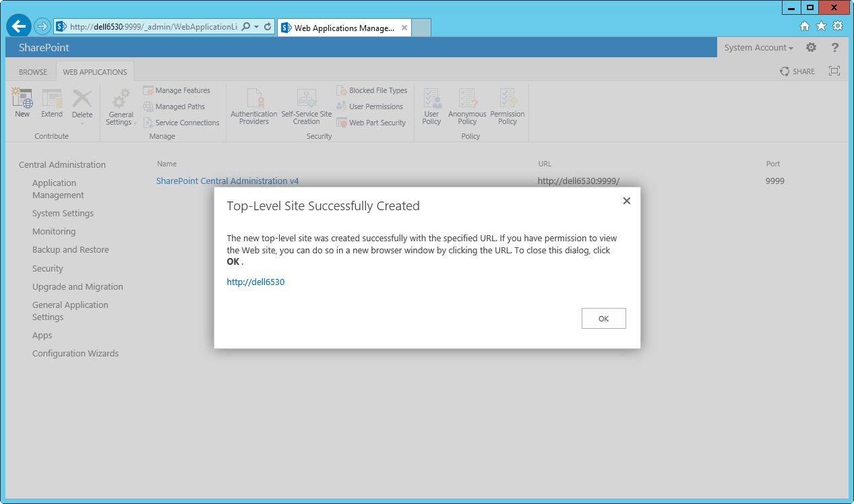Open the SharePoint settings gear menu

[x=812, y=47]
